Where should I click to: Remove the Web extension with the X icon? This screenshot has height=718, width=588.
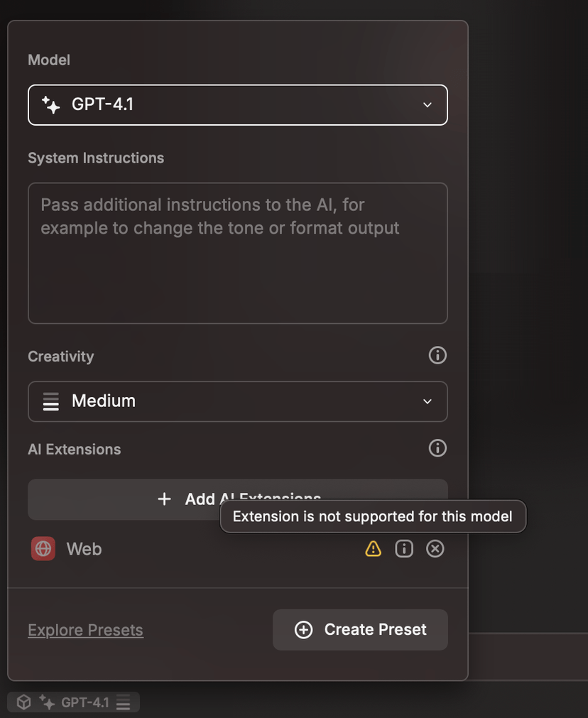(435, 548)
